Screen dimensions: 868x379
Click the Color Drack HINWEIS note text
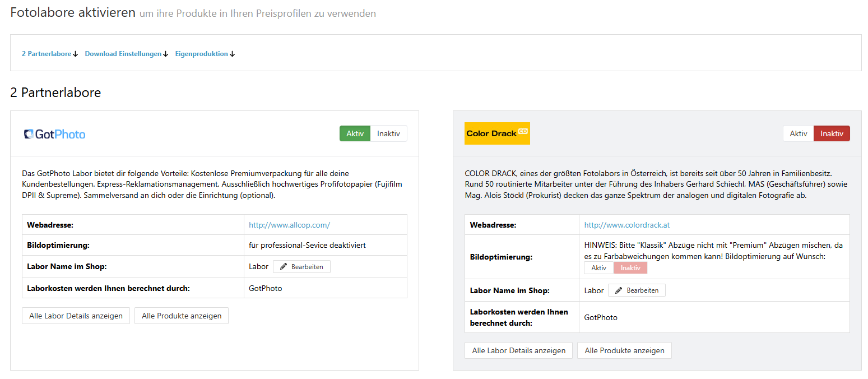tap(713, 251)
